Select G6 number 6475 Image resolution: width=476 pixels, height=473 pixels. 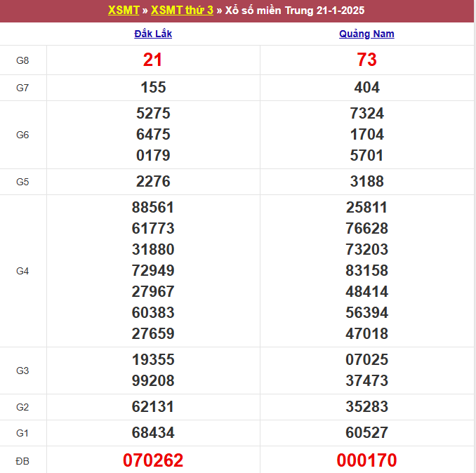pos(153,135)
